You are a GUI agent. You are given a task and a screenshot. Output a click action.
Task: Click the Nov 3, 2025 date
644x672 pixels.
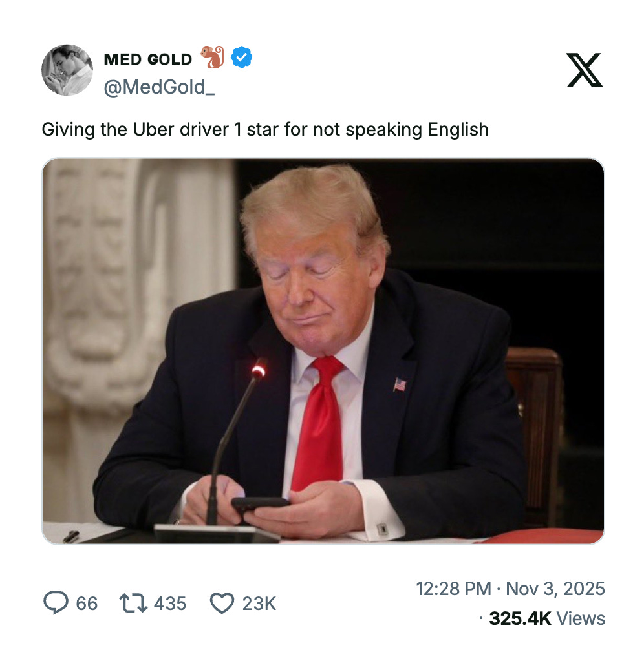[x=555, y=589]
